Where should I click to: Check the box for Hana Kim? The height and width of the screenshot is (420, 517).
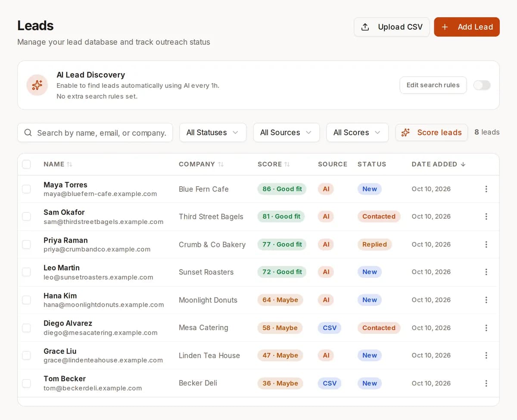pos(26,300)
